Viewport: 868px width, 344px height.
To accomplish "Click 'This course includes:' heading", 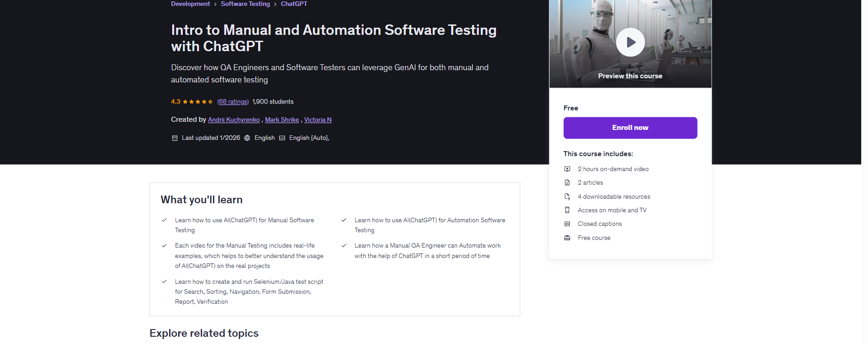I will (x=598, y=154).
